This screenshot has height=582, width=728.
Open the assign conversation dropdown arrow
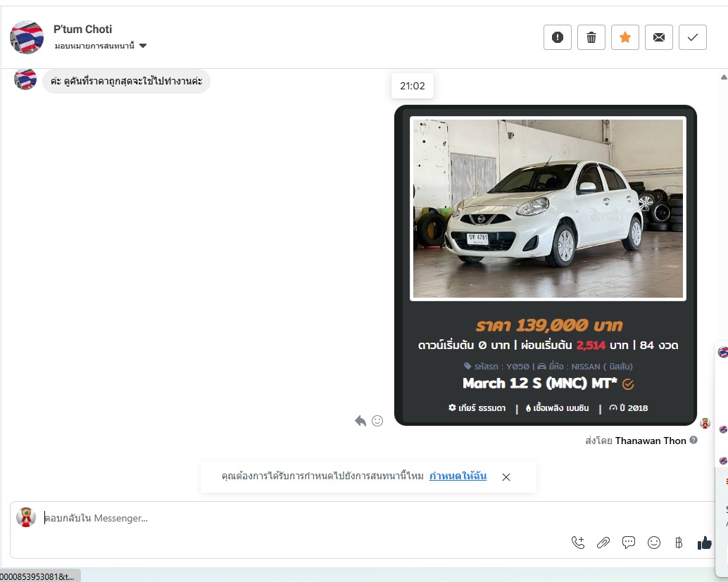click(x=143, y=46)
